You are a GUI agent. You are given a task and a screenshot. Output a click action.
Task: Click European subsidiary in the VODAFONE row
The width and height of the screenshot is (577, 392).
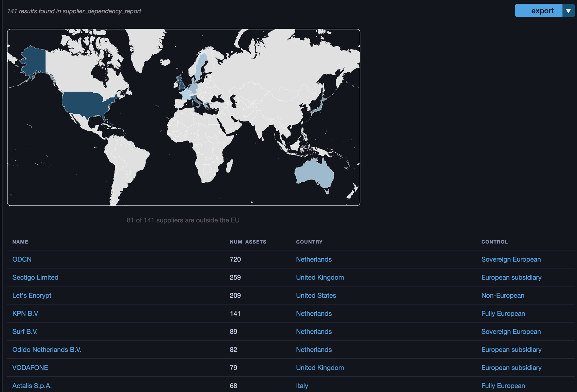(x=511, y=368)
